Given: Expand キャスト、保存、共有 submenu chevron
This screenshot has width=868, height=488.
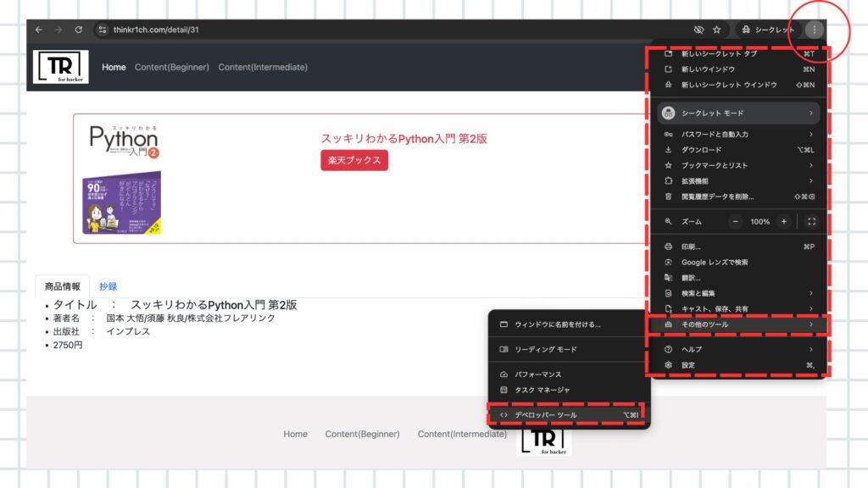Looking at the screenshot, I should 811,308.
